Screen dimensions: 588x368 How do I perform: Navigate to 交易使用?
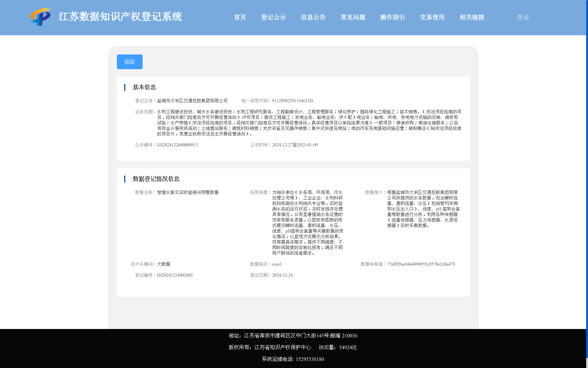coord(432,17)
